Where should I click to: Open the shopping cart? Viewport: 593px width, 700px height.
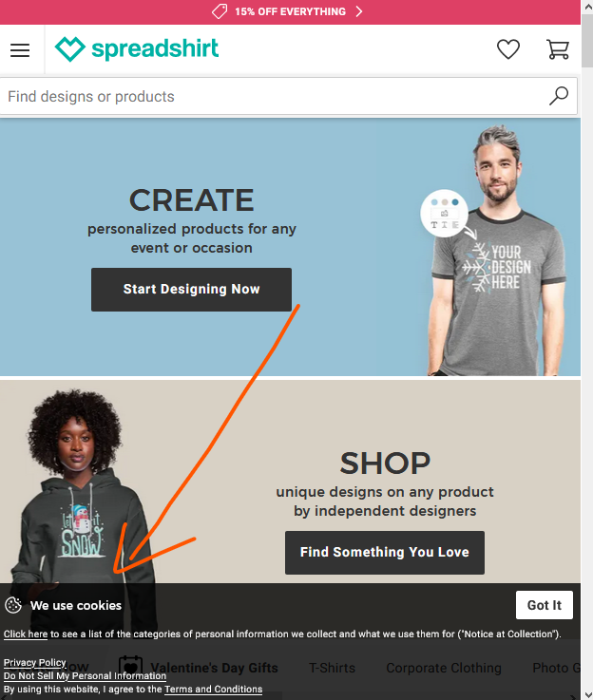pos(558,49)
